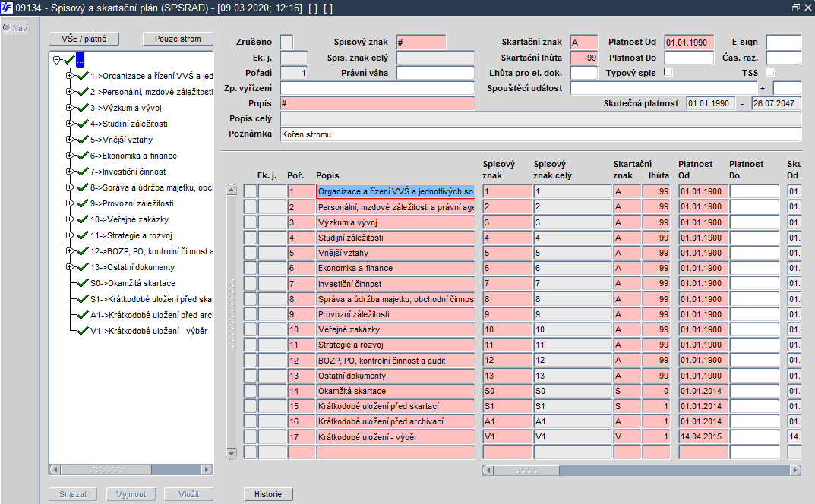Expand the 5->Vnější vztahy node
815x504 pixels.
[70, 139]
